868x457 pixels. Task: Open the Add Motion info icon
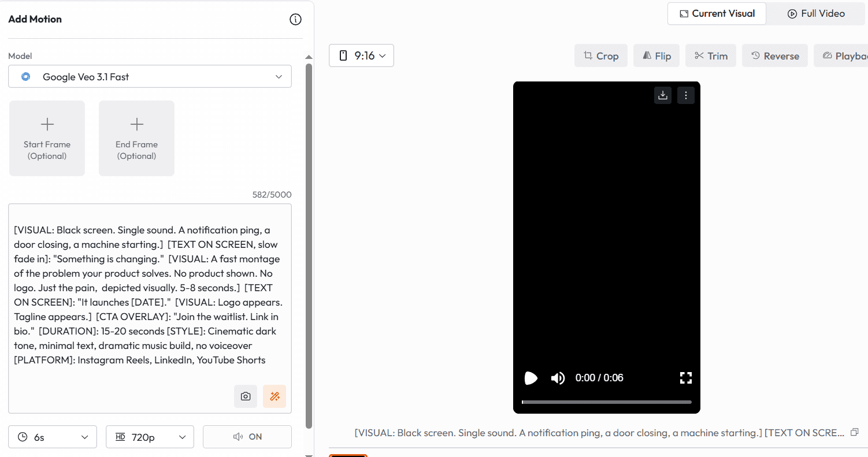(x=295, y=20)
